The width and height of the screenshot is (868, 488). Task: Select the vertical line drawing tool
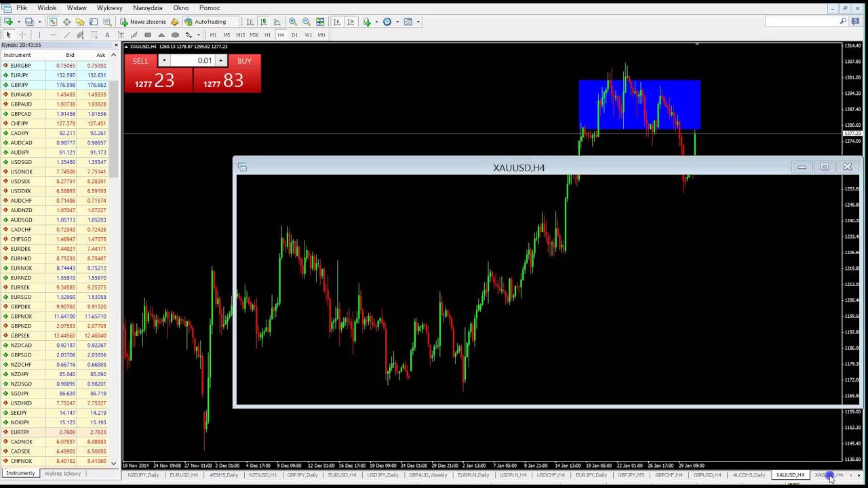click(39, 35)
